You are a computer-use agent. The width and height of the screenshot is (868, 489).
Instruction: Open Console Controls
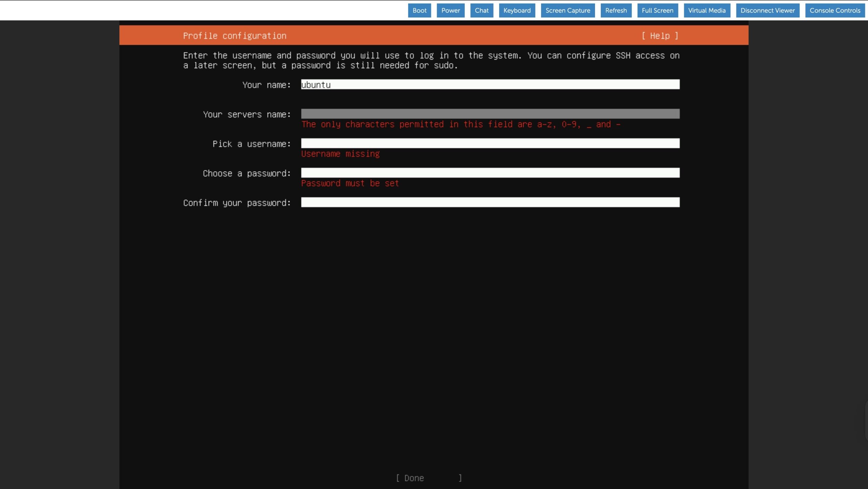coord(835,11)
